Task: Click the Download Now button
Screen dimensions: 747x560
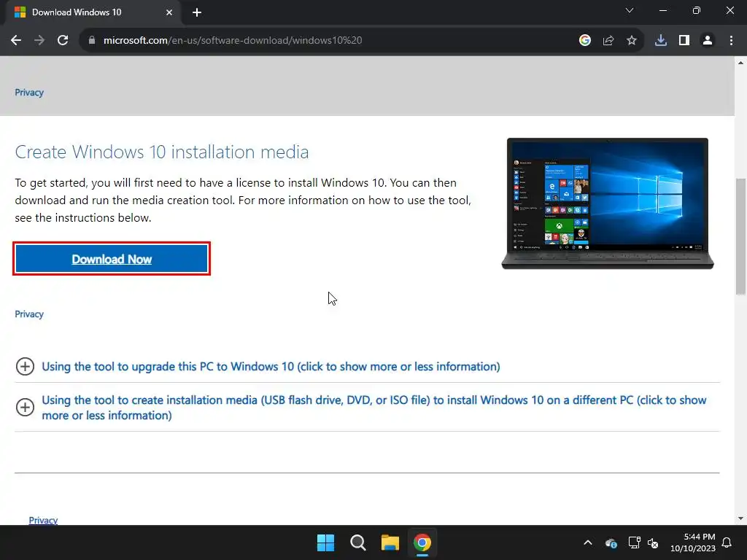Action: pos(112,259)
